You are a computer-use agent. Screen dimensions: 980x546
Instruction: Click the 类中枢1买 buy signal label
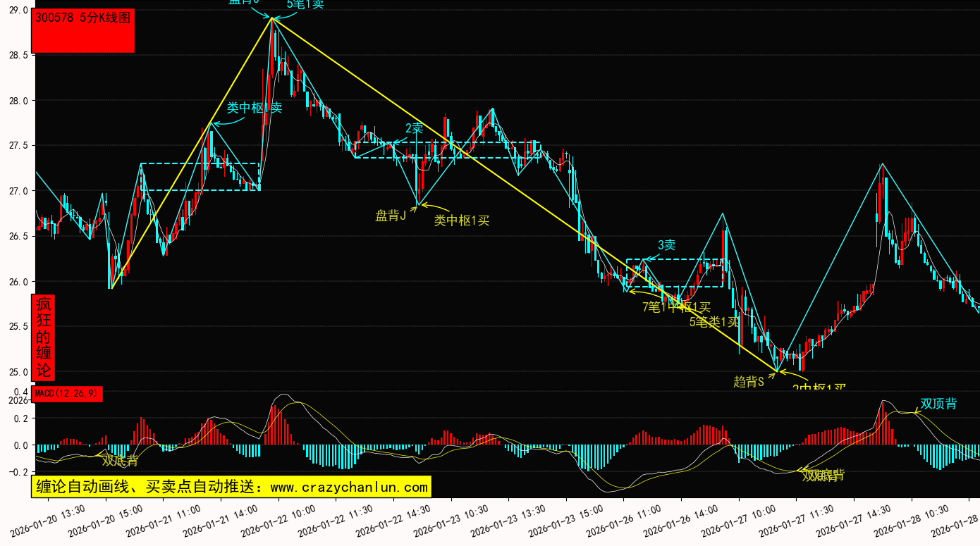tap(461, 221)
